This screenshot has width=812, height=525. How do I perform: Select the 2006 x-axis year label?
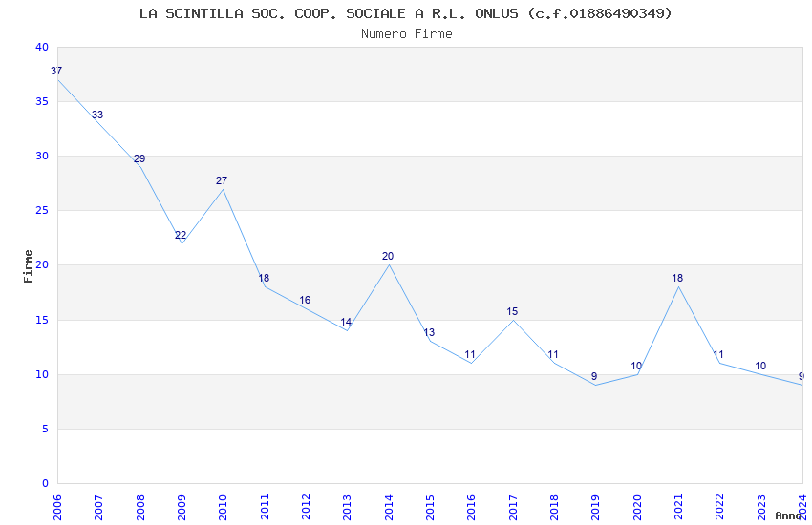coord(57,506)
